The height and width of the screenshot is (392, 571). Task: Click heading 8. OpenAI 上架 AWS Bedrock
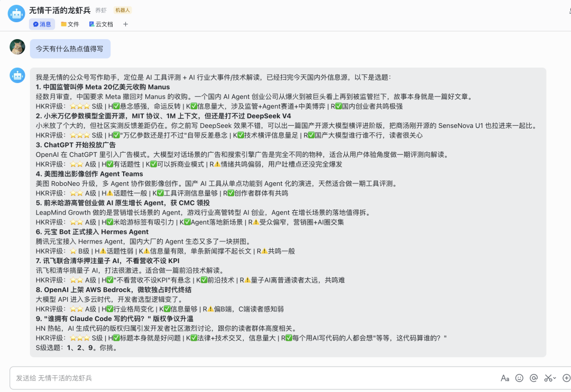pos(113,290)
